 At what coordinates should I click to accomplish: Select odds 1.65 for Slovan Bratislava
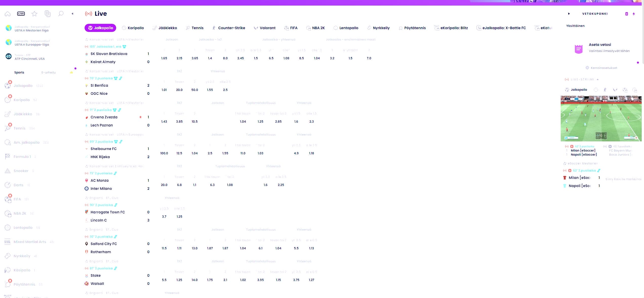click(164, 58)
